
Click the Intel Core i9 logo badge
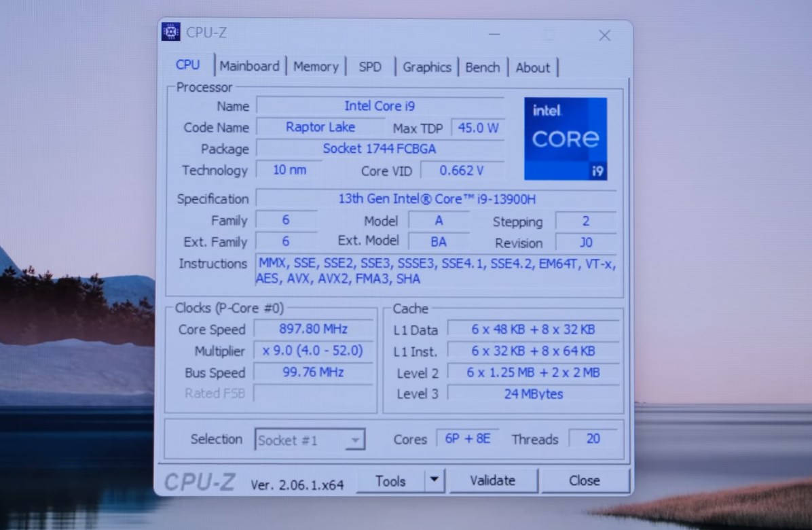(x=566, y=139)
